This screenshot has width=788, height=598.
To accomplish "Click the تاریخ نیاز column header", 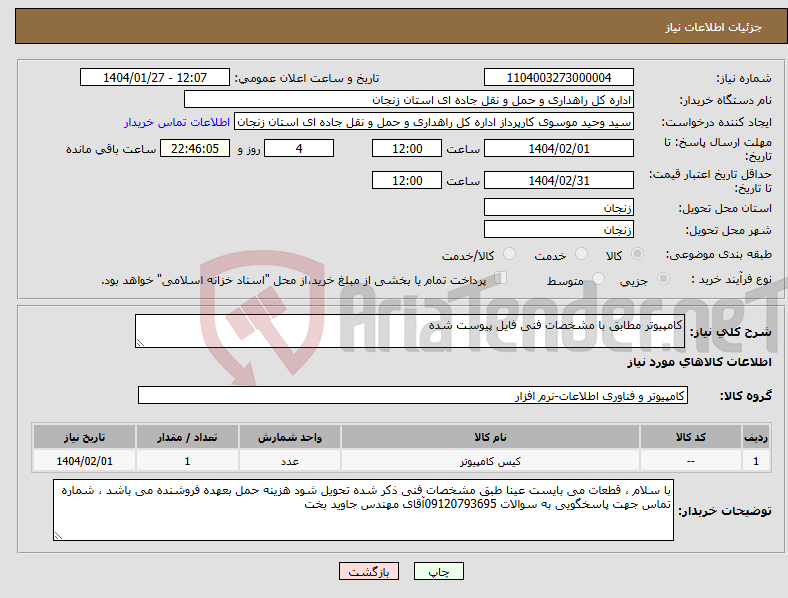I will (x=84, y=437).
